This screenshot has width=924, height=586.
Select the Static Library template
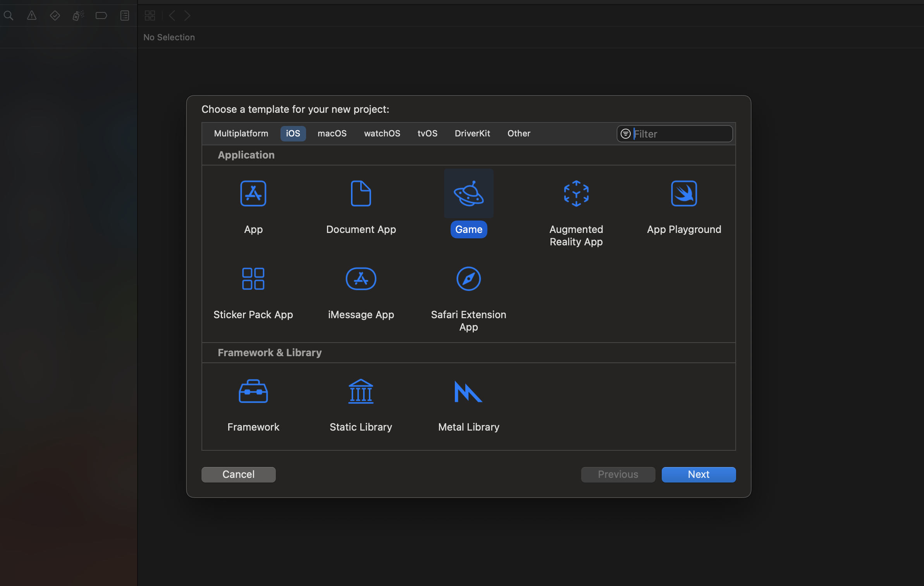click(361, 391)
